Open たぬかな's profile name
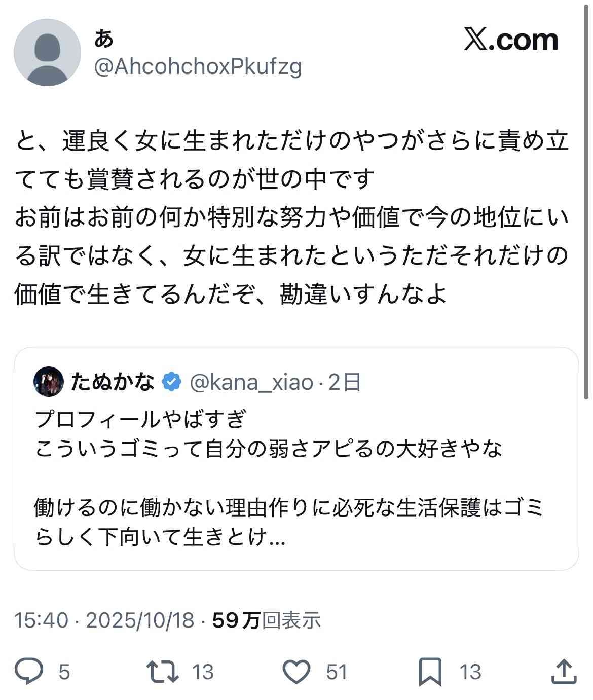The height and width of the screenshot is (700, 593). [x=113, y=382]
